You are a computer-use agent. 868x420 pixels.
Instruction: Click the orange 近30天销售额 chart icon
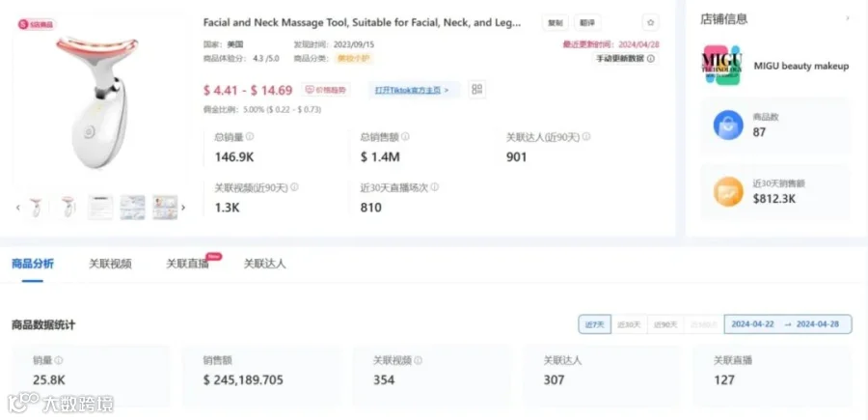[x=728, y=192]
